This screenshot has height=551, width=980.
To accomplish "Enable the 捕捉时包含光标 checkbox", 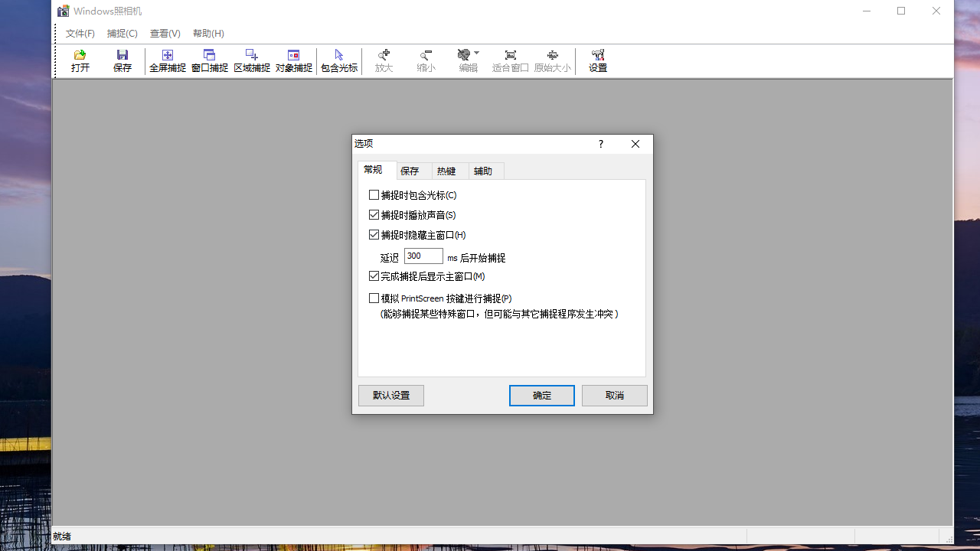I will click(374, 194).
